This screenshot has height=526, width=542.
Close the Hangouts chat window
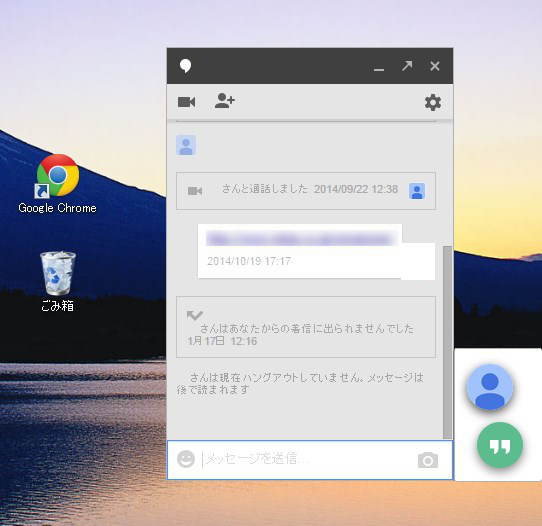click(435, 66)
